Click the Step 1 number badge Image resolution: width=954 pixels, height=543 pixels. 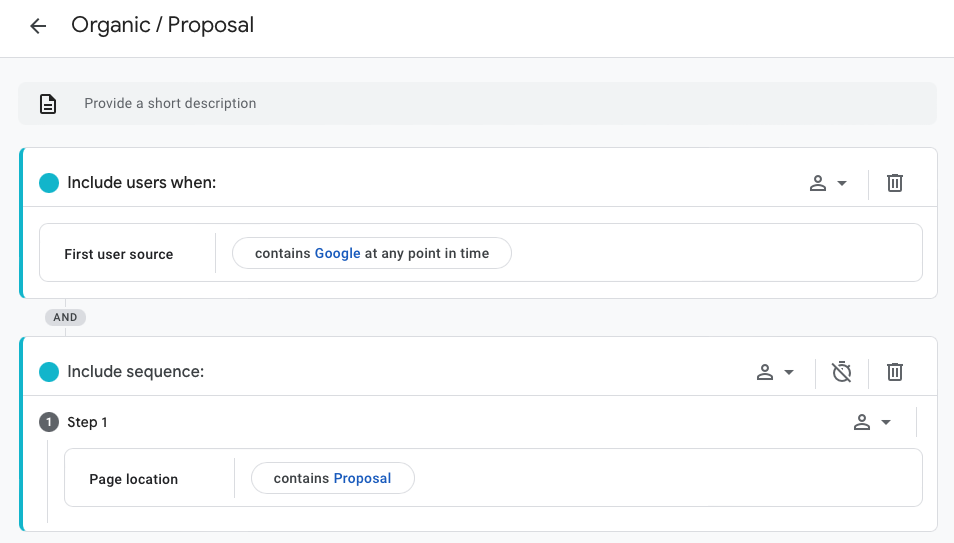click(x=49, y=422)
